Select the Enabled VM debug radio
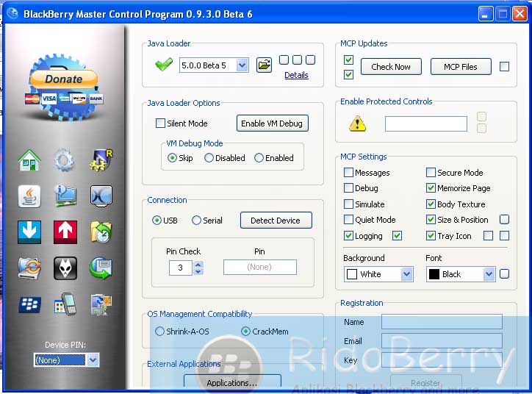This screenshot has height=394, width=532. pyautogui.click(x=259, y=158)
